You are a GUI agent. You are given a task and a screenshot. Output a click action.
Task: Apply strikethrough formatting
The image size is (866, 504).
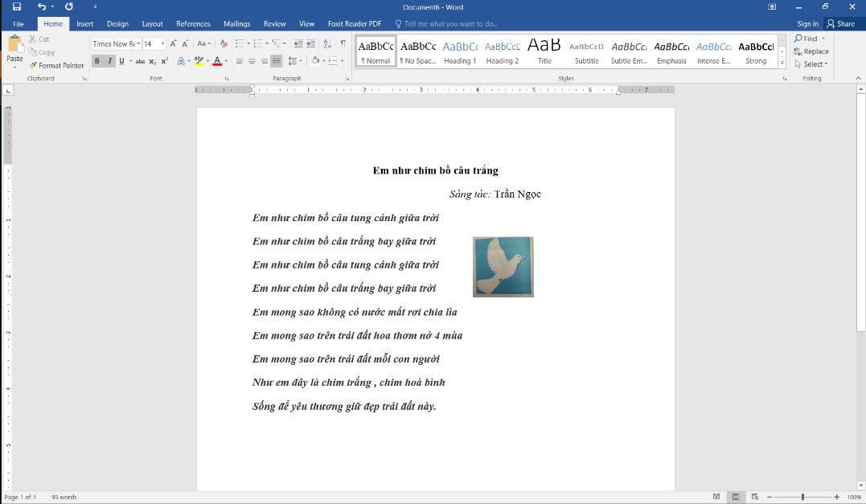coord(140,61)
